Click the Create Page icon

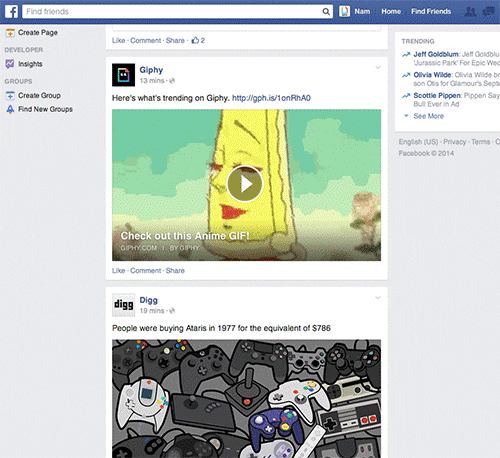coord(10,33)
